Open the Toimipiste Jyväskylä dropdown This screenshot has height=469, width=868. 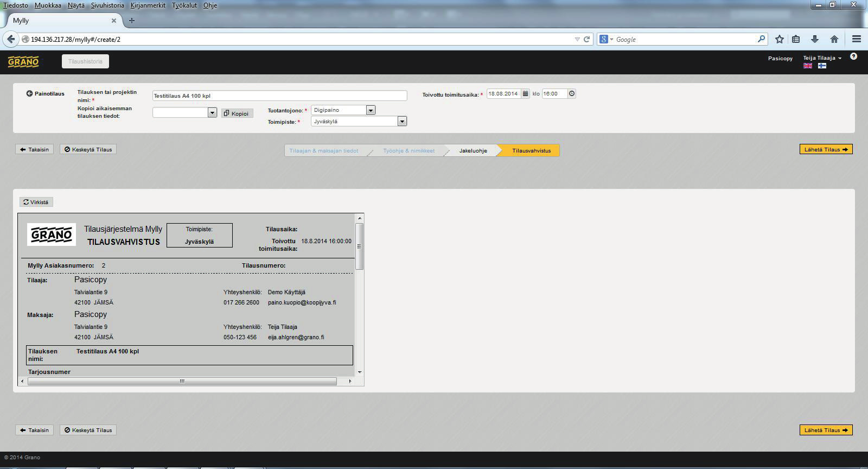pyautogui.click(x=402, y=122)
